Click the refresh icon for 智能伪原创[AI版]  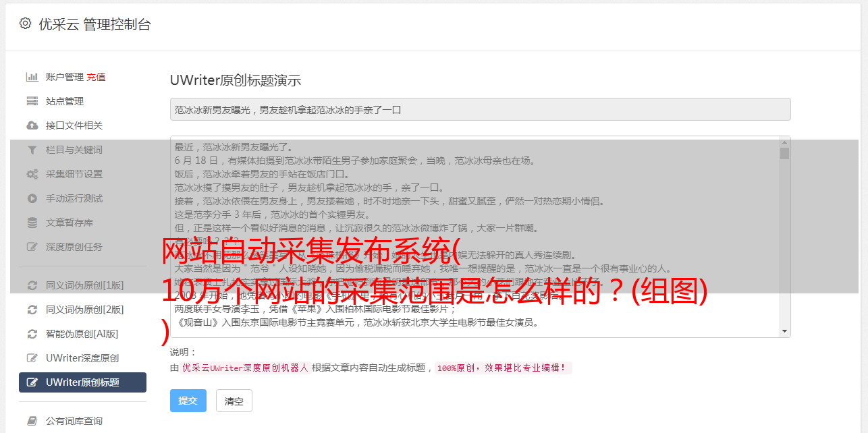(x=32, y=334)
